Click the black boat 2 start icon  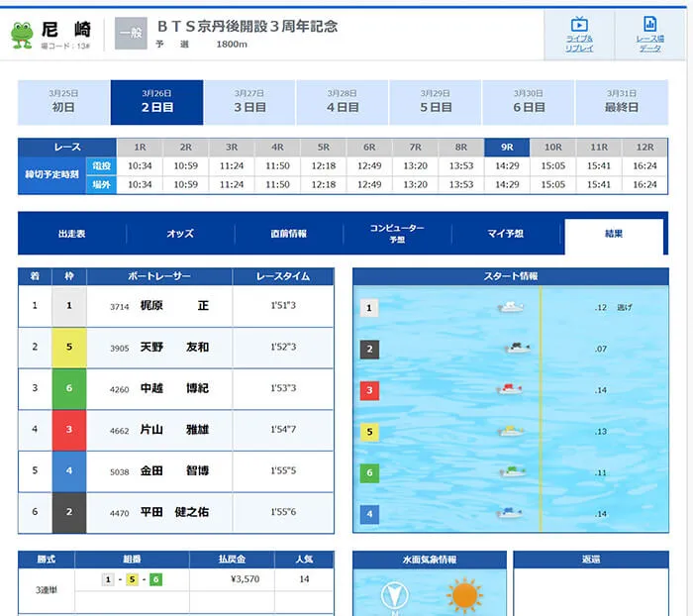[x=518, y=349]
